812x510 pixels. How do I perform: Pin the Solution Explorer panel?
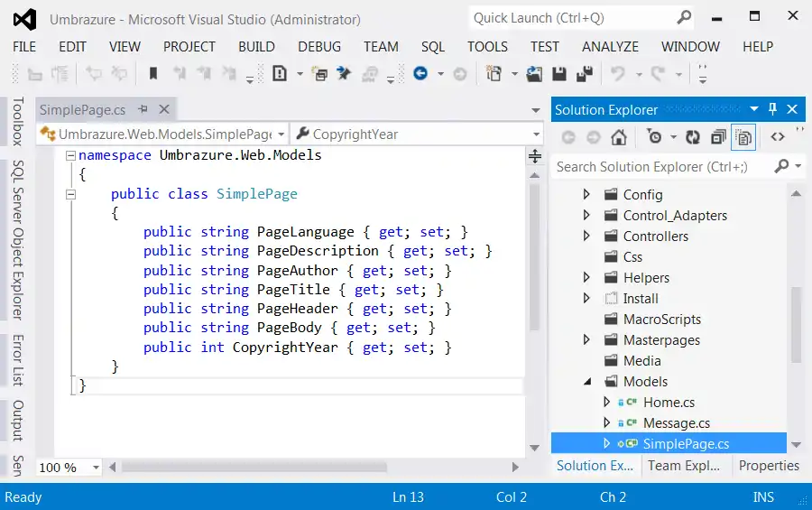click(772, 109)
